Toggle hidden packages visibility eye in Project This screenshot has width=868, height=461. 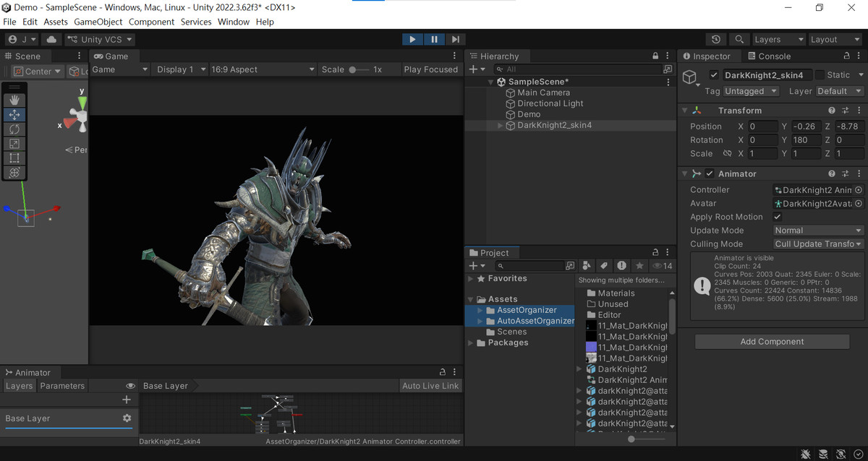click(x=663, y=266)
